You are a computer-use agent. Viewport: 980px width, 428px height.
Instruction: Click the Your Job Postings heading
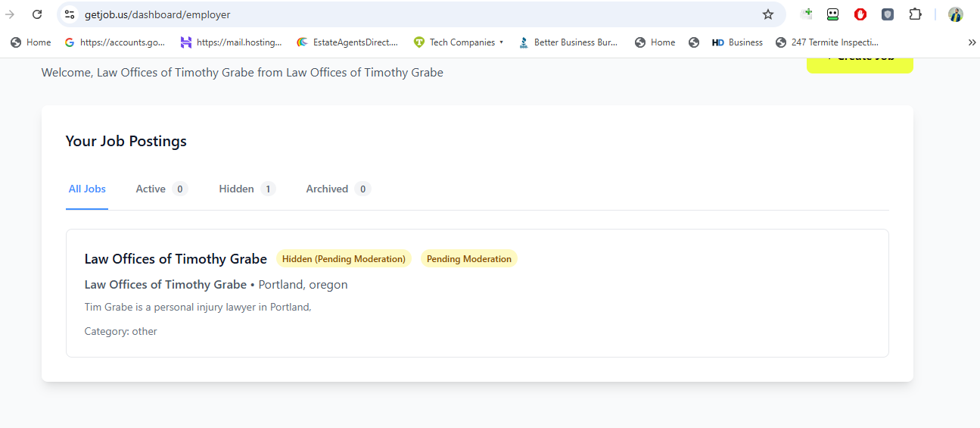(126, 141)
